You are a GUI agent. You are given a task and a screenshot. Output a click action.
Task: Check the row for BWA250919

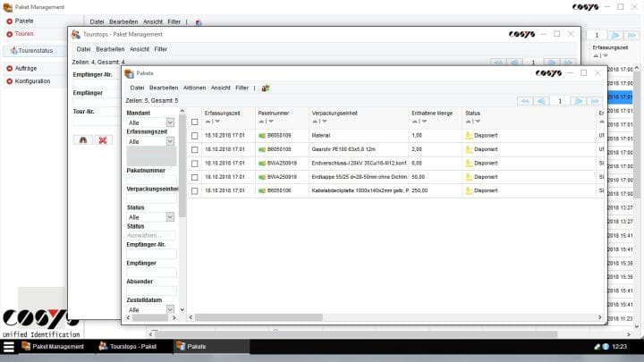point(195,164)
